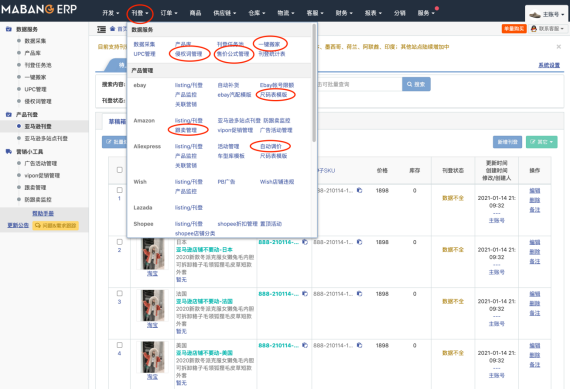Select 亚马逊多站点刊登 in the dropdown menu
Viewport: 571px width, 389px height.
click(x=239, y=121)
